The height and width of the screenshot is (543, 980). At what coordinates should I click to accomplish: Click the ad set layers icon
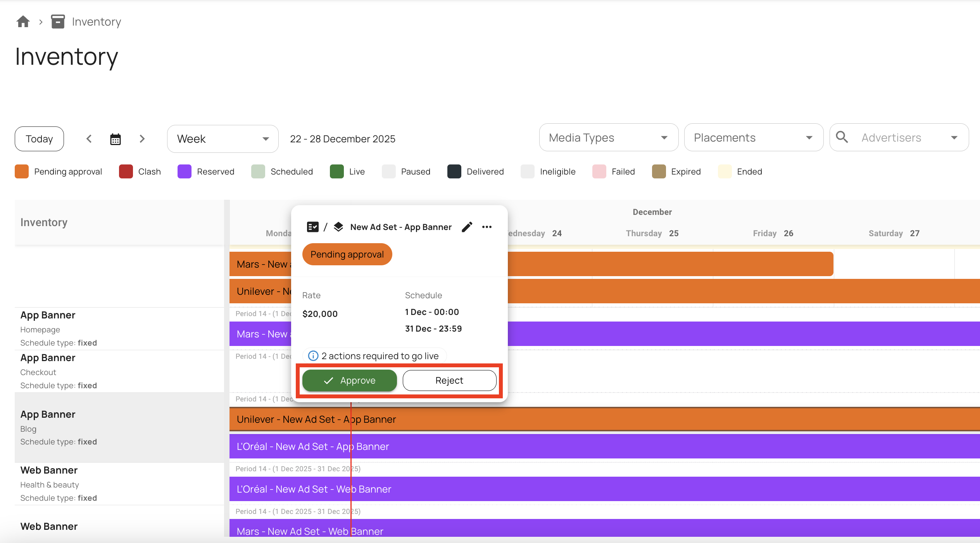tap(338, 227)
